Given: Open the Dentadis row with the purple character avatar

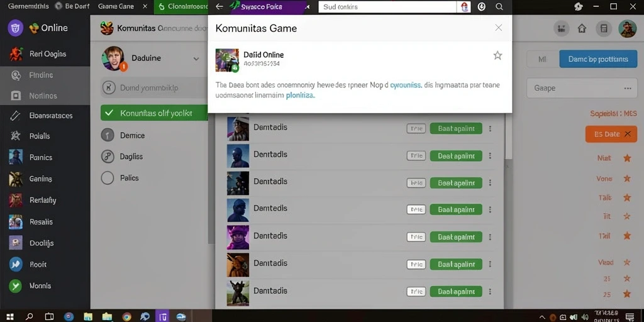Looking at the screenshot, I should [x=359, y=237].
